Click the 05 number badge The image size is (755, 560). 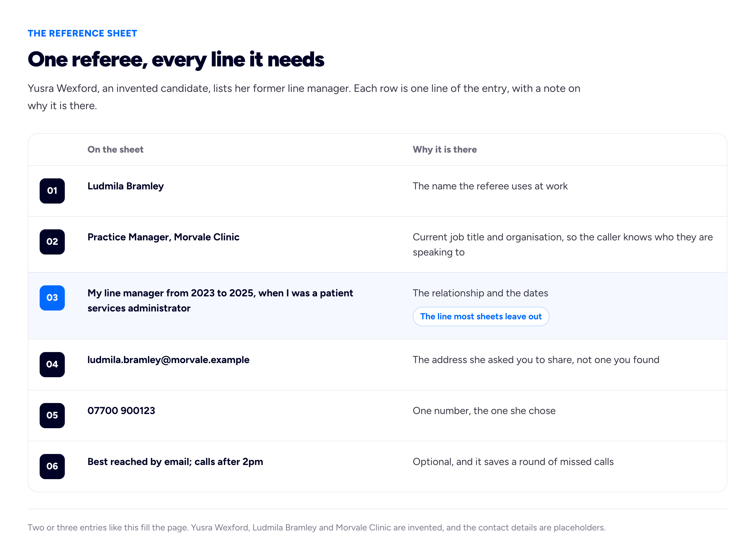point(52,415)
